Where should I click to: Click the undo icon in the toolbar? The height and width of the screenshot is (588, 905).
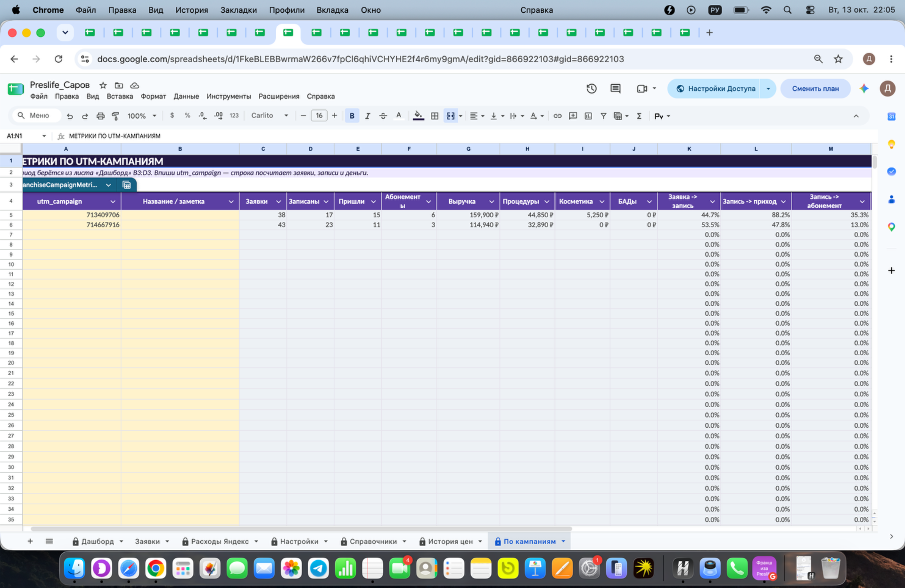(70, 116)
